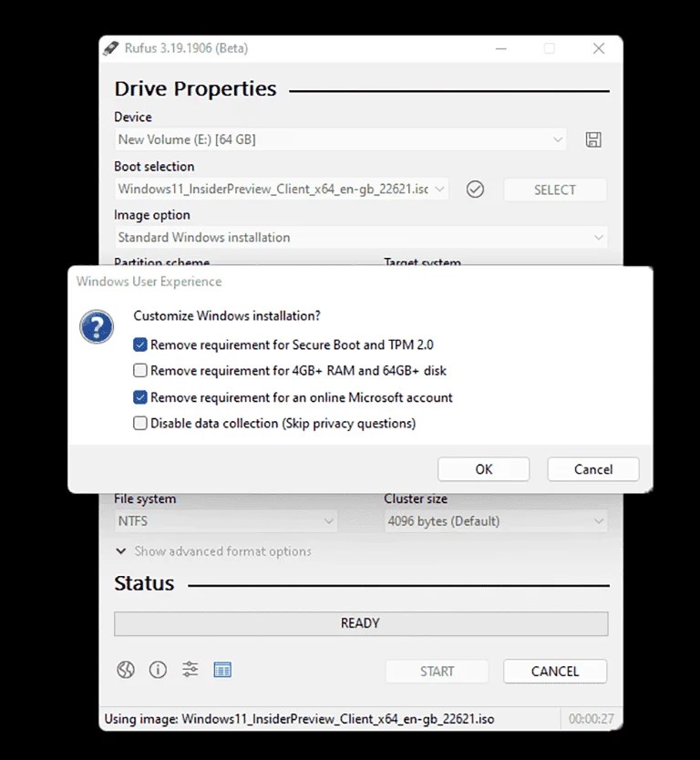Open the application settings sliders icon

(190, 670)
